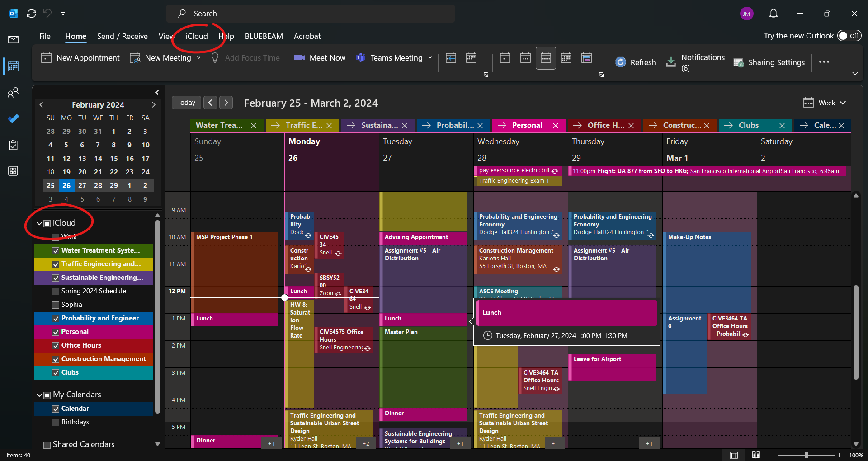The width and height of the screenshot is (868, 461).
Task: Open the Calendar view in sidebar
Action: click(13, 66)
